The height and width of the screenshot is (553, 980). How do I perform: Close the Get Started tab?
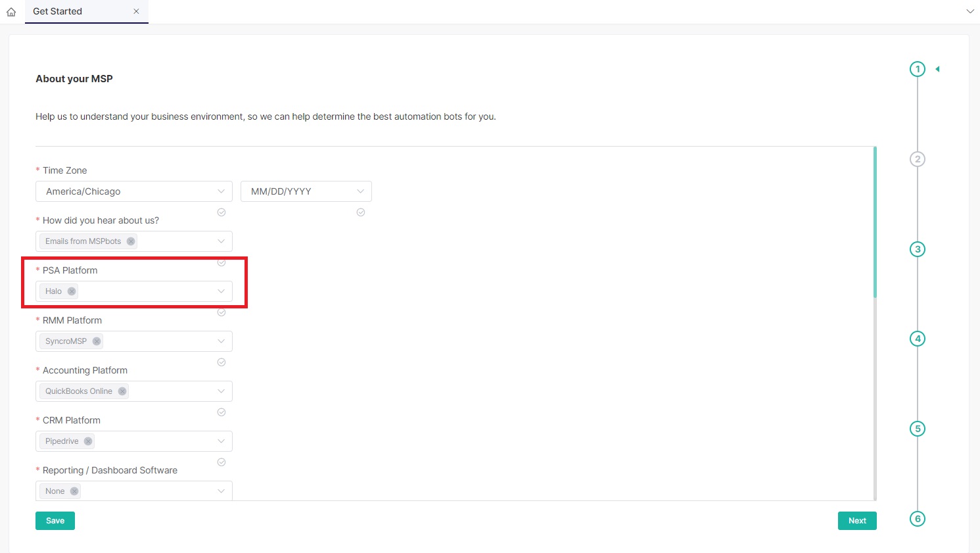136,11
